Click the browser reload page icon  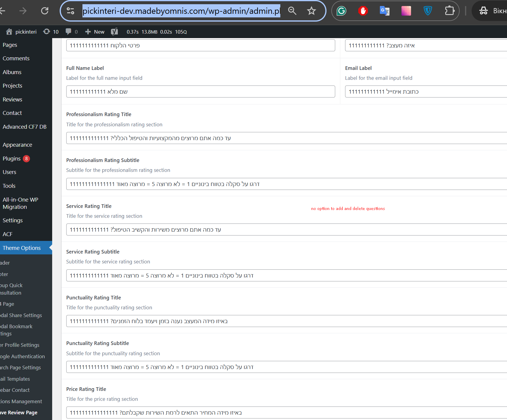(45, 11)
